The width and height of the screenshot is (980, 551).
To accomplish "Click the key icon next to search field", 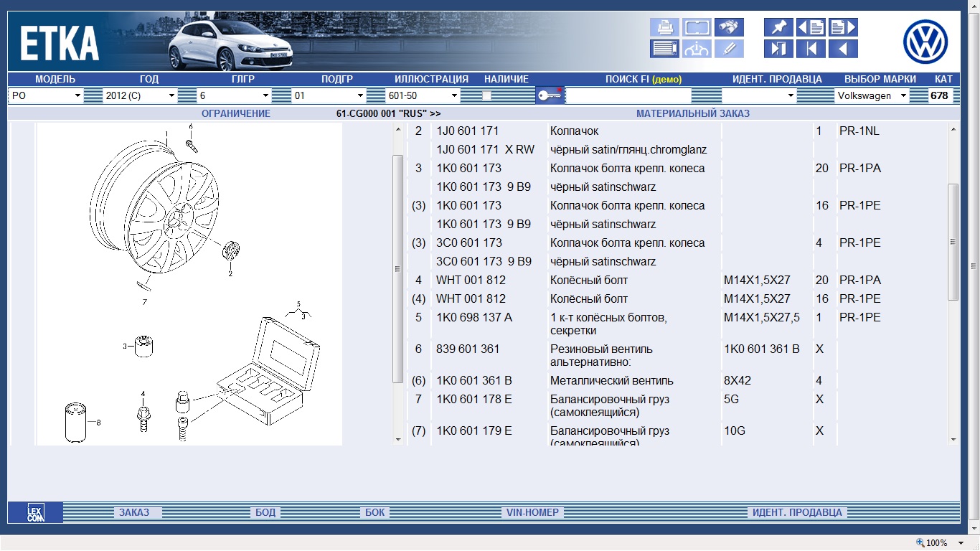I will click(x=550, y=95).
